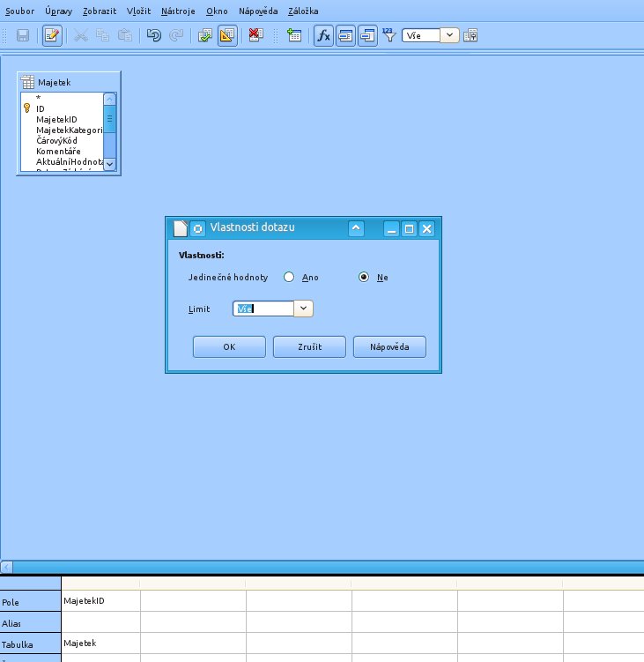Clear the query with the red X icon

[x=256, y=35]
